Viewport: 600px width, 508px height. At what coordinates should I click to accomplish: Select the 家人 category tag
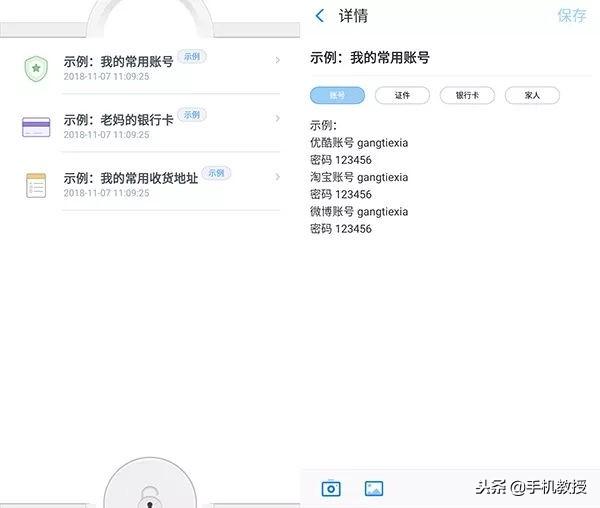[532, 95]
